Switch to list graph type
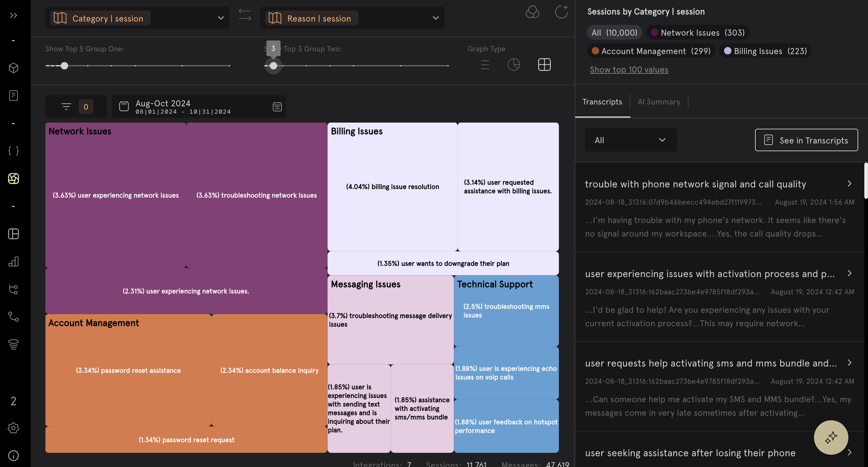Viewport: 868px width, 467px height. pos(485,65)
